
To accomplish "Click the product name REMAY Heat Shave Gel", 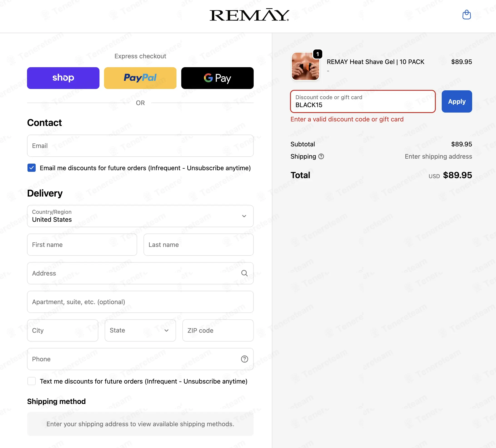I will (x=375, y=62).
